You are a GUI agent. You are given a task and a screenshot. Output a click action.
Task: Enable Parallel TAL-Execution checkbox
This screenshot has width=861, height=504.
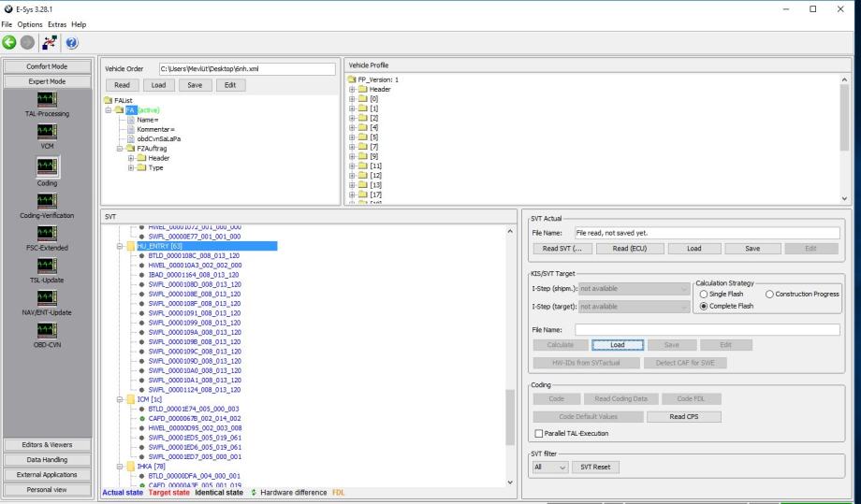click(537, 433)
